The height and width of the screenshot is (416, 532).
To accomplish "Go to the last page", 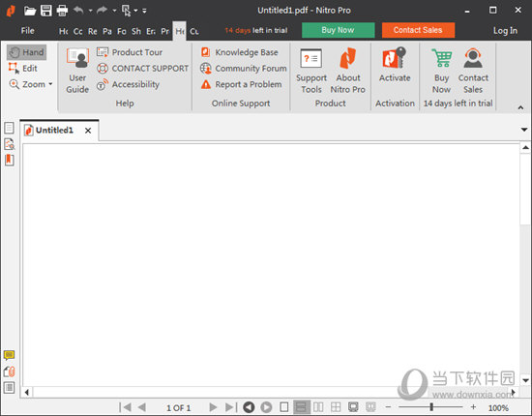I will [231, 407].
